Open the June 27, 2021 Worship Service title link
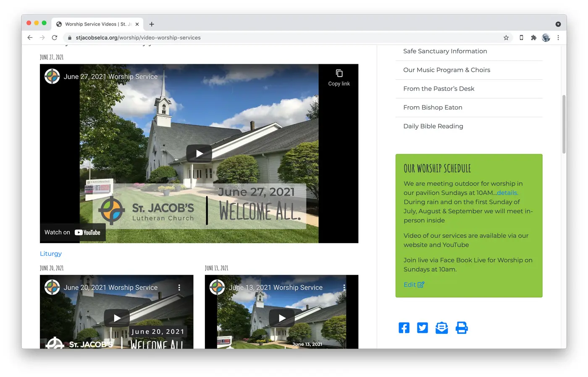 110,76
